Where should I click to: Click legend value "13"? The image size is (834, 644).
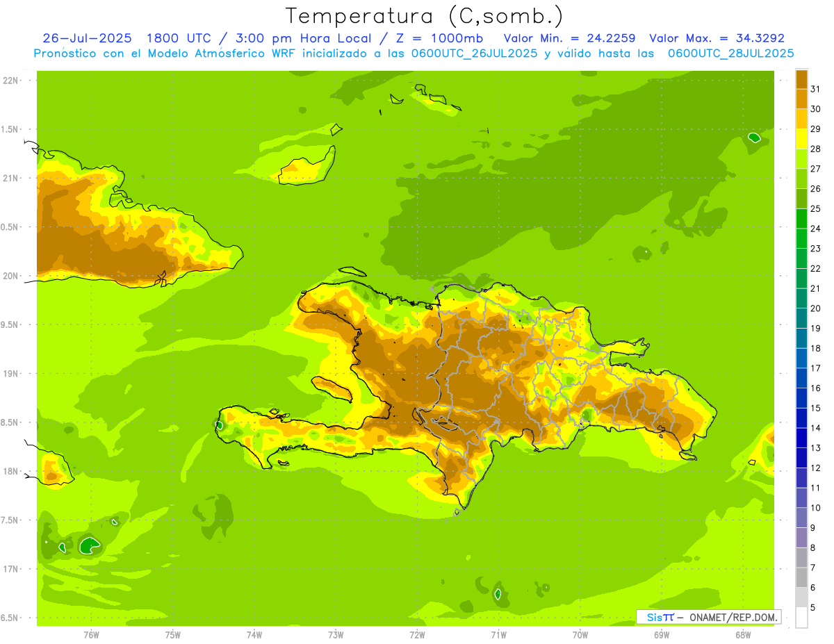(x=815, y=448)
